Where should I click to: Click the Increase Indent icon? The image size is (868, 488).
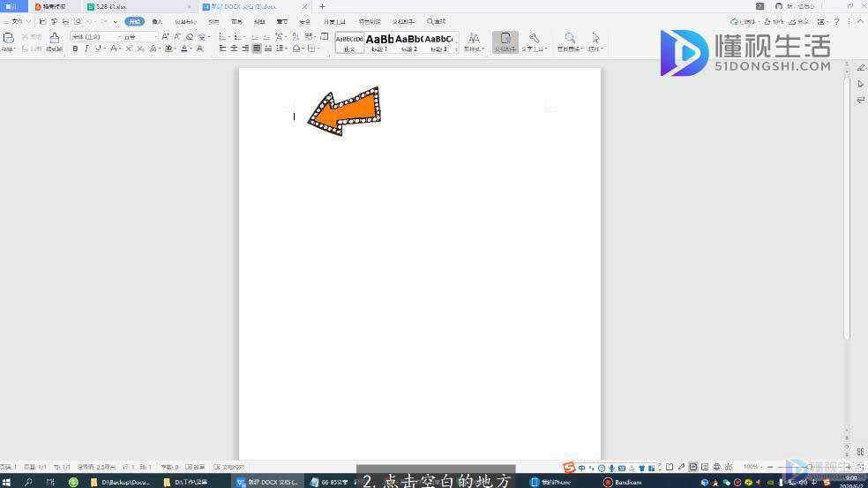click(266, 36)
